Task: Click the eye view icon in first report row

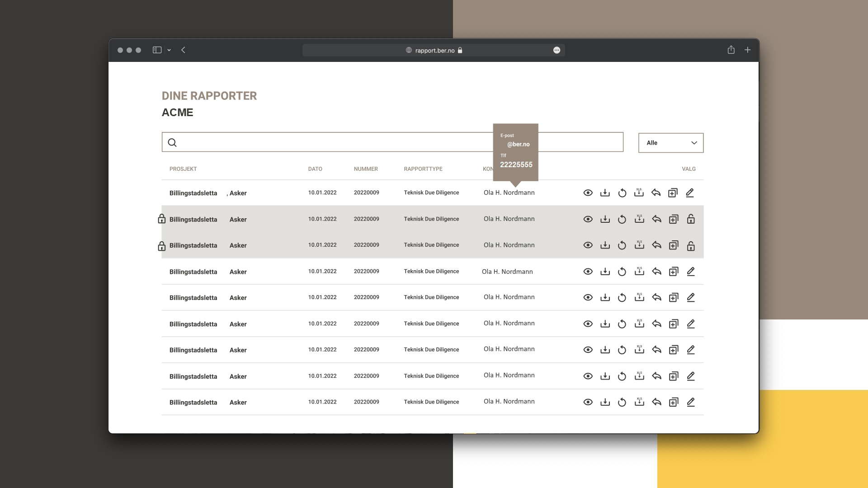Action: pos(588,193)
